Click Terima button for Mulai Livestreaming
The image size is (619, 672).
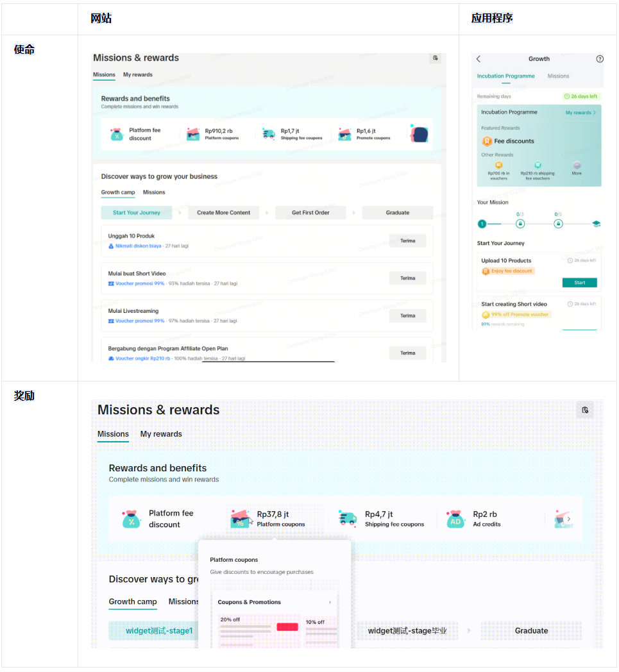pyautogui.click(x=407, y=315)
